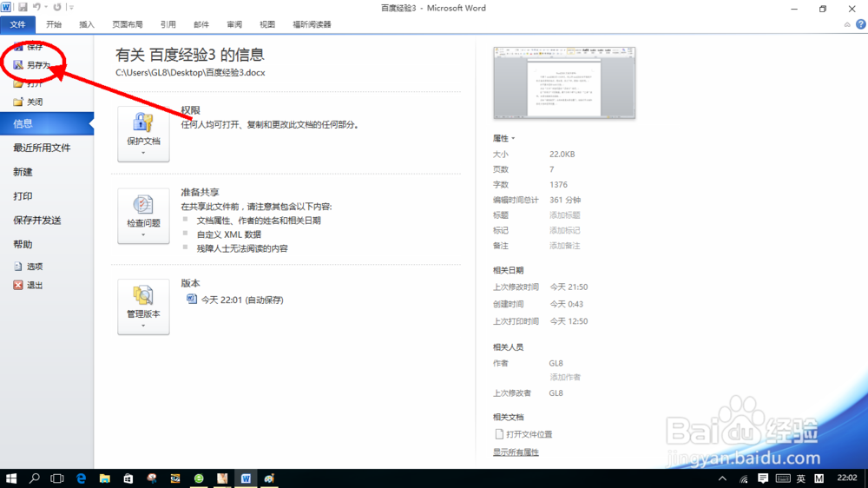Viewport: 868px width, 488px height.
Task: Open the 文件 tab
Action: pyautogui.click(x=17, y=24)
